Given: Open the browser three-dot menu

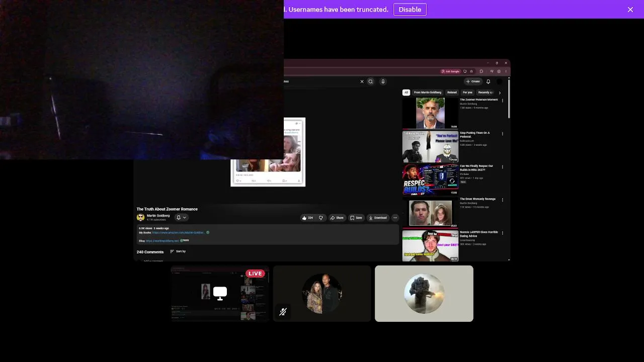Looking at the screenshot, I should pyautogui.click(x=506, y=71).
